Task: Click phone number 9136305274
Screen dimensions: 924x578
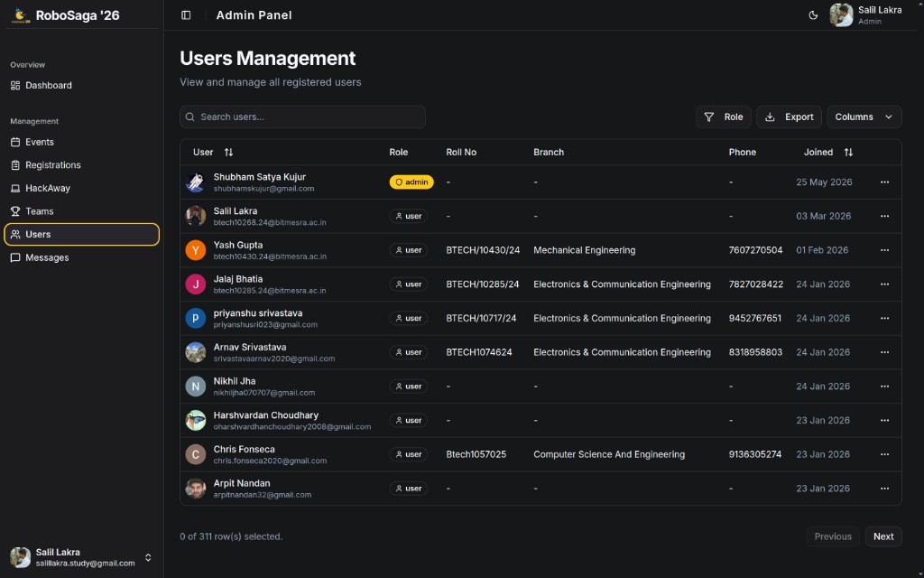Action: (755, 455)
